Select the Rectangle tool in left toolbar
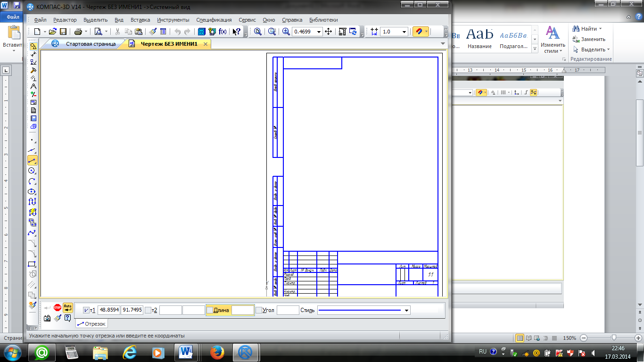The width and height of the screenshot is (644, 362). pyautogui.click(x=33, y=264)
